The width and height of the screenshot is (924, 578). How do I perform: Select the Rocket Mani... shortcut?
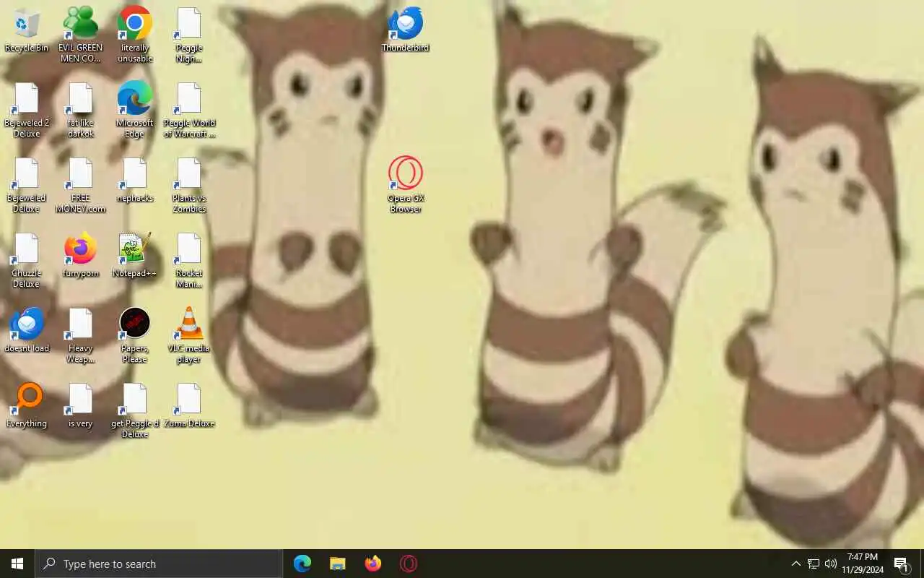(x=189, y=260)
